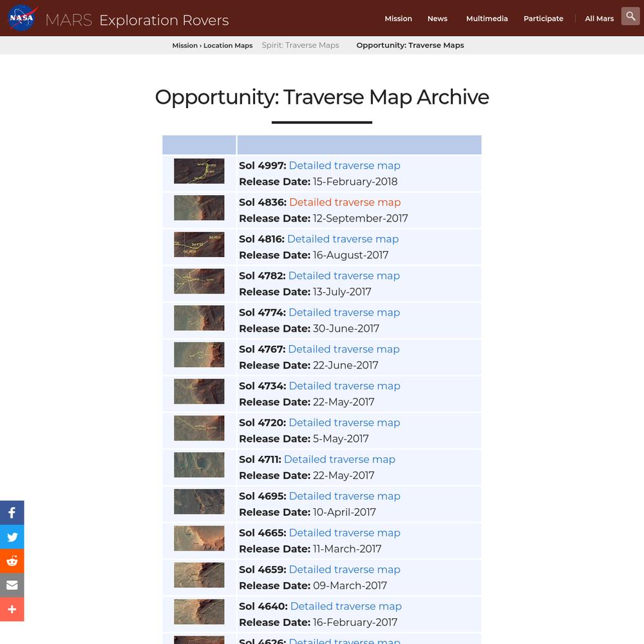Screen dimensions: 644x644
Task: Go to All Mars link
Action: (599, 19)
